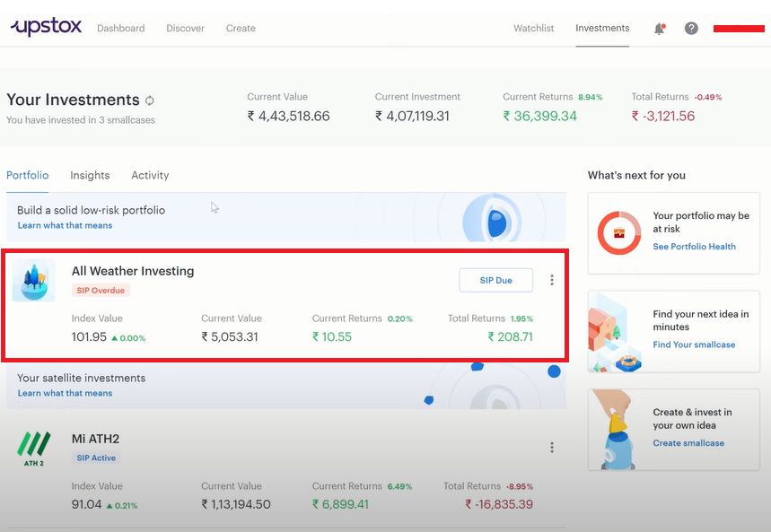Click the portfolio health ring icon
The image size is (771, 532).
coord(619,233)
